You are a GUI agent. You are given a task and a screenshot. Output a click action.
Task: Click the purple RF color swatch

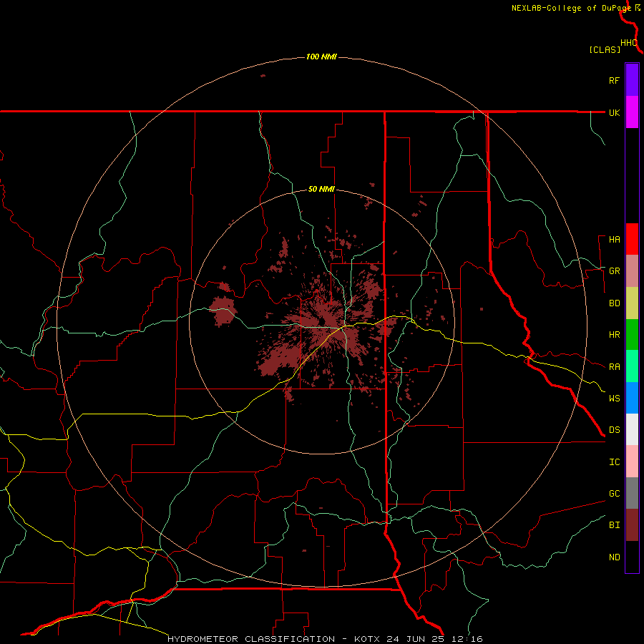[632, 80]
